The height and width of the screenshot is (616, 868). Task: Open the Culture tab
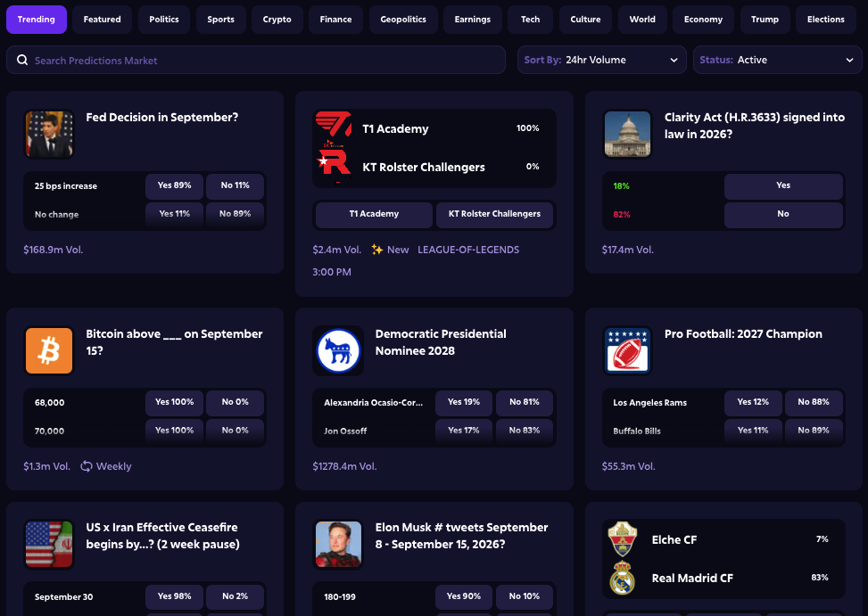[586, 20]
